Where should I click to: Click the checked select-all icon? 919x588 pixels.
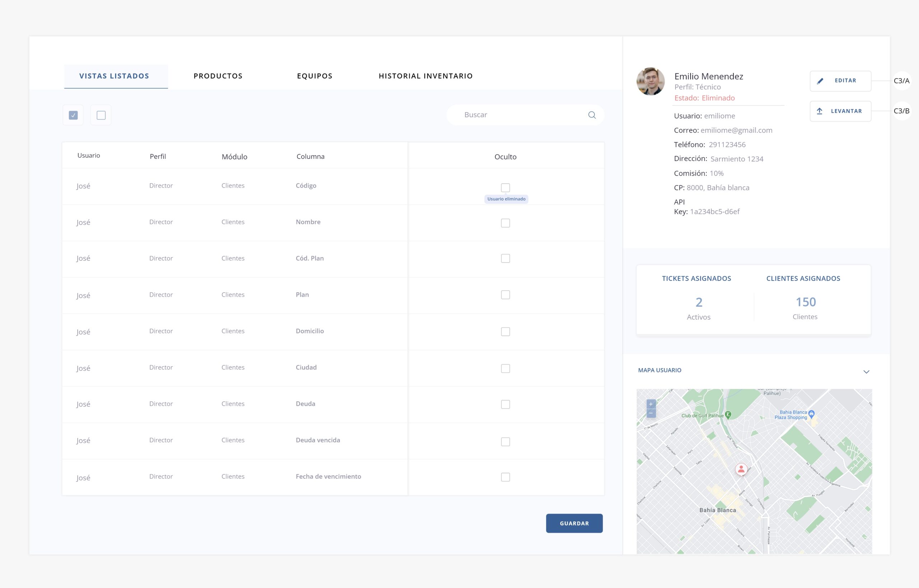coord(73,115)
